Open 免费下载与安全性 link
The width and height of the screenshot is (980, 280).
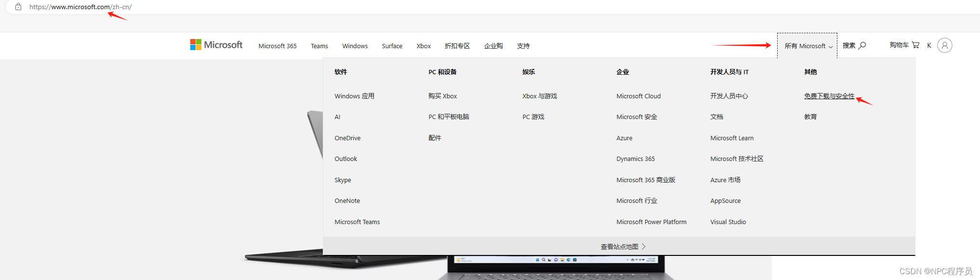pos(829,96)
